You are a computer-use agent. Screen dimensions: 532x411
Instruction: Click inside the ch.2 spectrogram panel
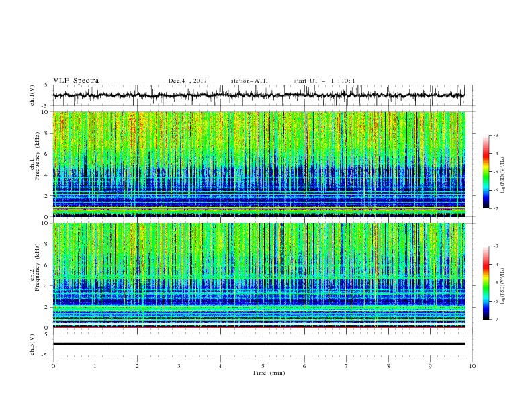(259, 275)
